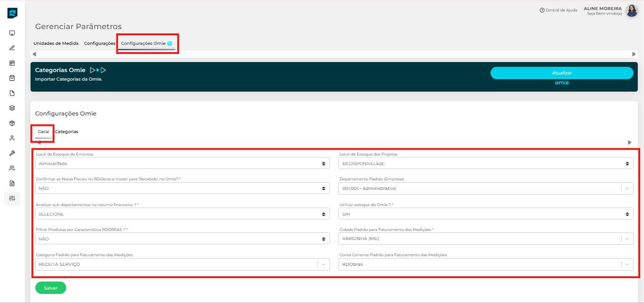Click the pencil icon in the sidebar
The width and height of the screenshot is (644, 303).
tap(12, 48)
